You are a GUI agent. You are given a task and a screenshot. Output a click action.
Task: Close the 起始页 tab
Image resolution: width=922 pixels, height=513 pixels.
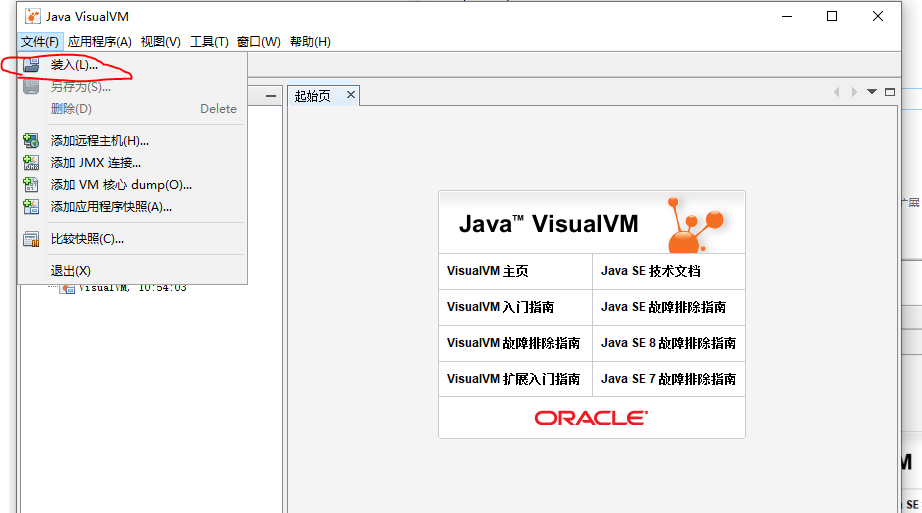coord(350,94)
